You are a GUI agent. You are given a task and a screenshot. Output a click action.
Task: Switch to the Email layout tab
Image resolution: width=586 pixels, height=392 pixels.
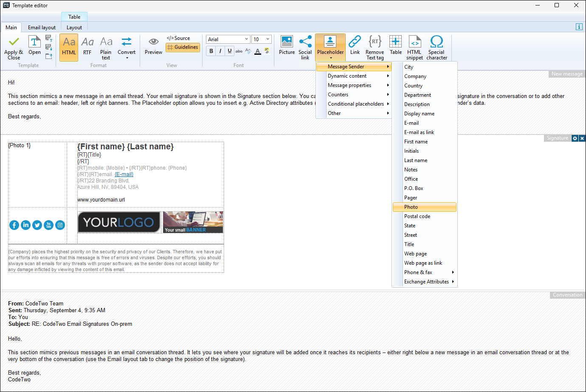(42, 28)
